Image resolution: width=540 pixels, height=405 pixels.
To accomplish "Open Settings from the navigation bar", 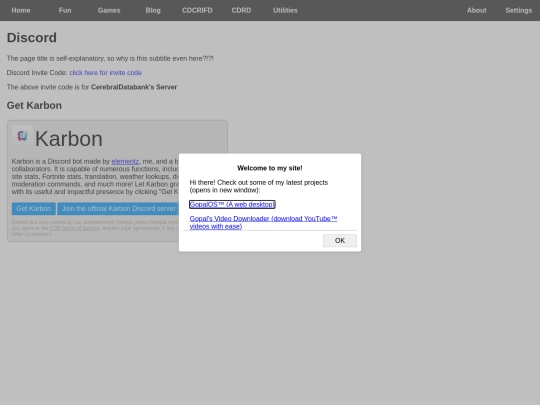I will click(x=519, y=10).
